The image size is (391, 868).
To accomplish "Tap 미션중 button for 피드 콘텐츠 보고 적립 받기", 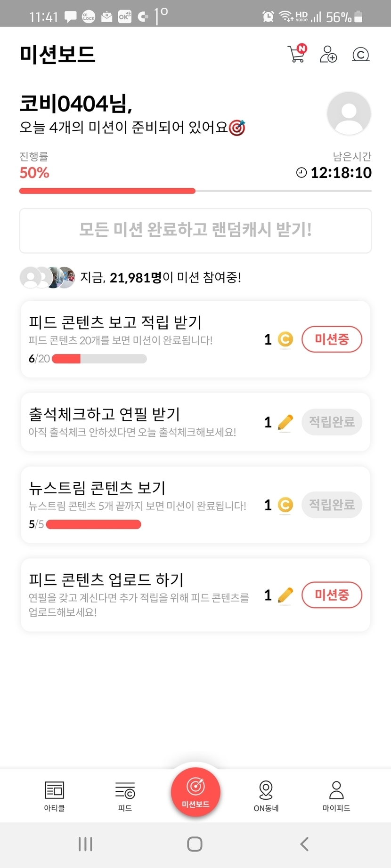I will (x=332, y=339).
